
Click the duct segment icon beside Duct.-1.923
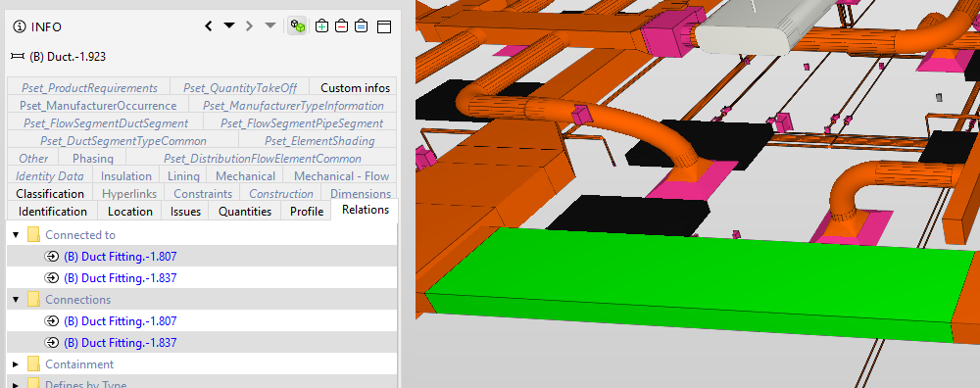click(x=18, y=56)
